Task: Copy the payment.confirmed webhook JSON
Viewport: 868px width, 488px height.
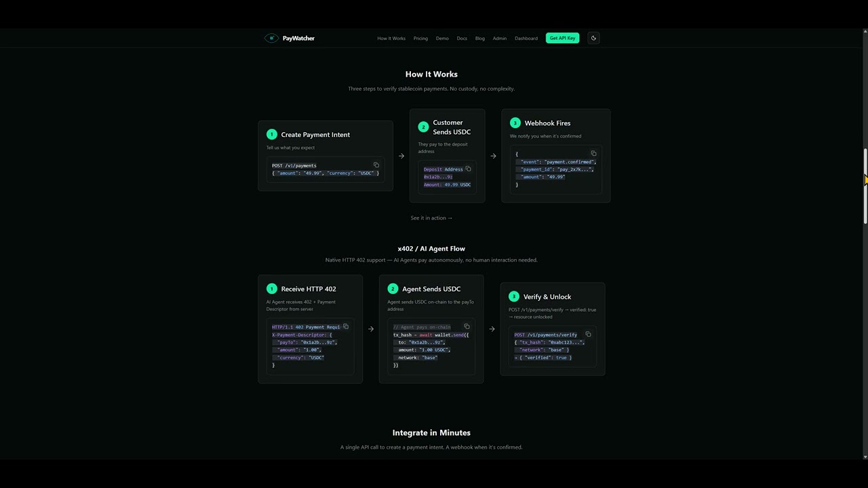Action: click(593, 153)
